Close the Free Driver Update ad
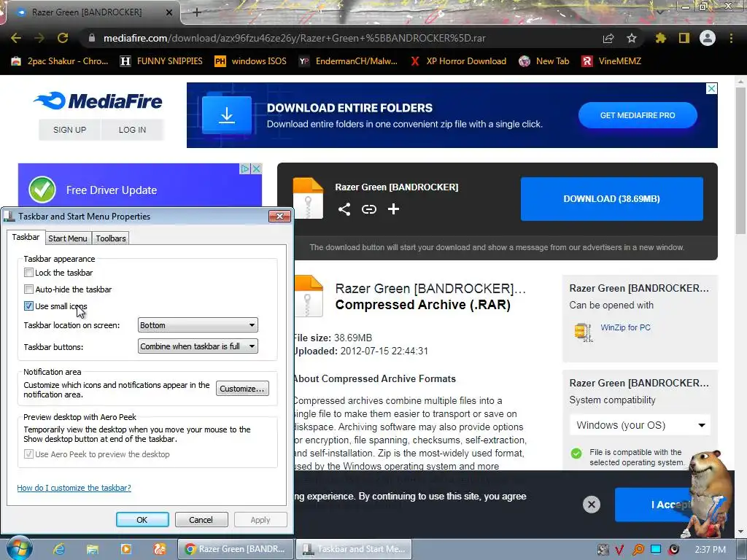This screenshot has width=747, height=560. 256,168
